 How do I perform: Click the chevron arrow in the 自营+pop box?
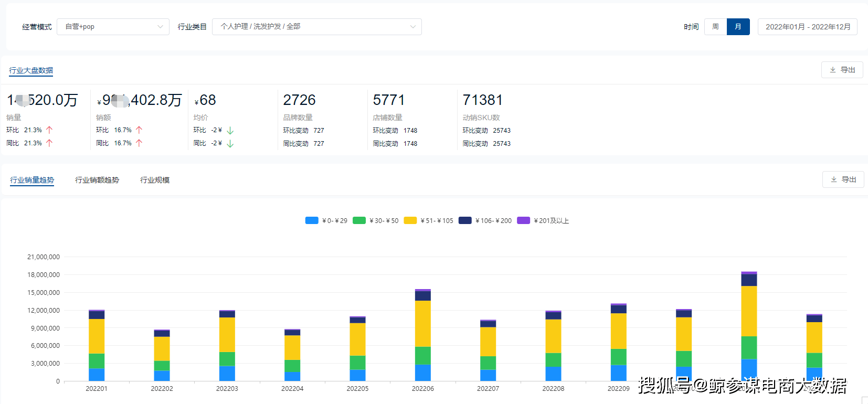160,27
